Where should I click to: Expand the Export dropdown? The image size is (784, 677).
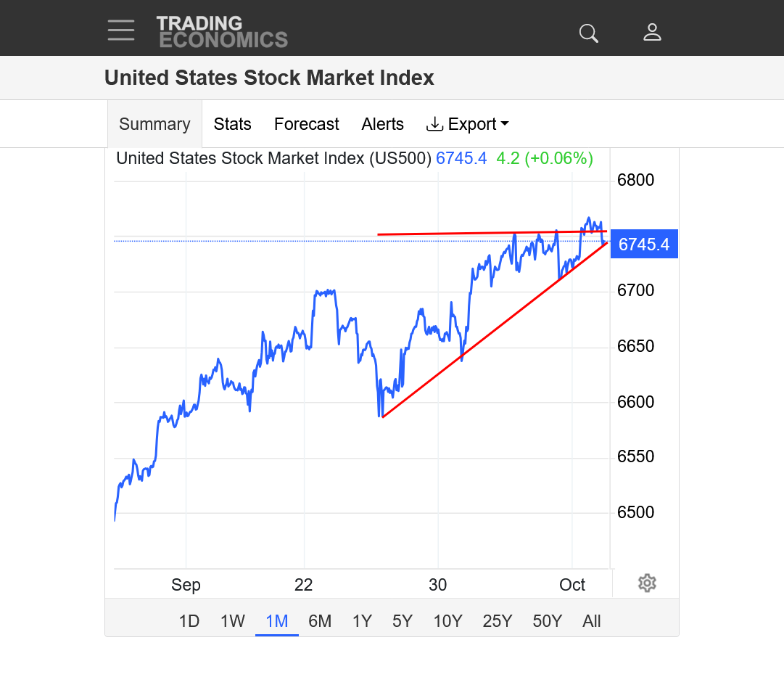pos(467,124)
